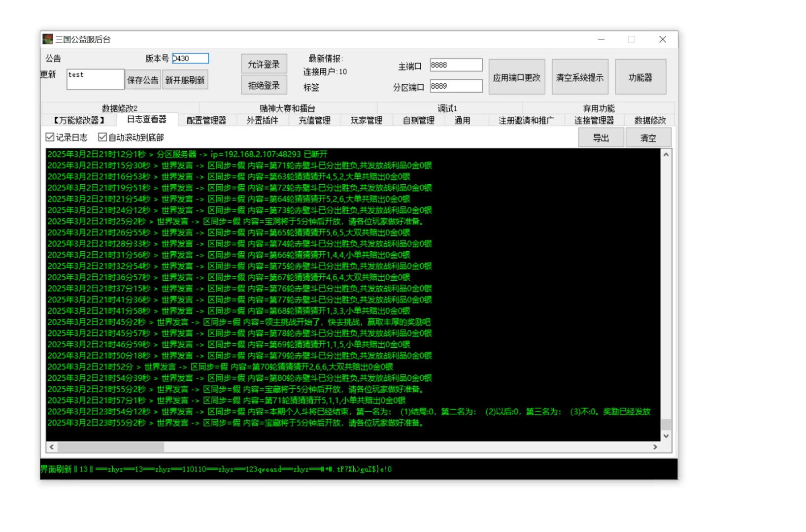This screenshot has width=806, height=532.
Task: Click the vertical scrollbar thumb
Action: pos(666,425)
